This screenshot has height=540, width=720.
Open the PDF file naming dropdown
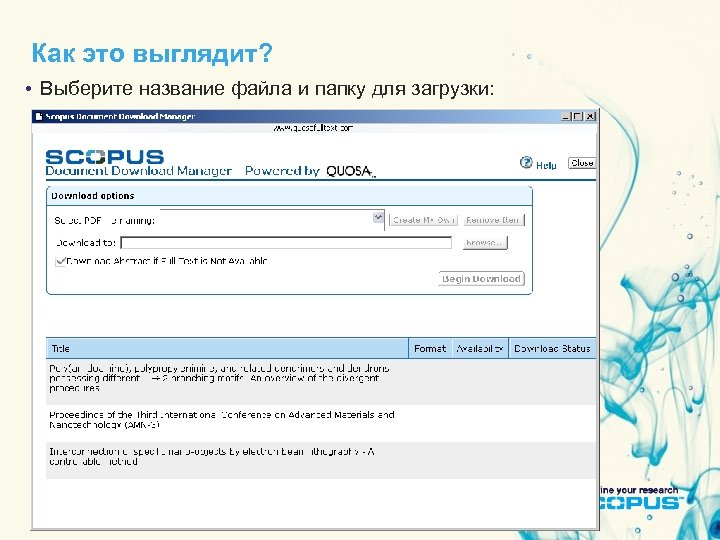pos(378,217)
